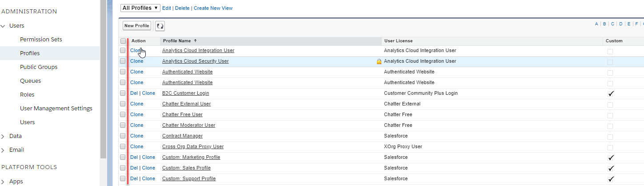Image resolution: width=644 pixels, height=186 pixels.
Task: Click Del for Custom: Marketing Profile
Action: point(134,158)
